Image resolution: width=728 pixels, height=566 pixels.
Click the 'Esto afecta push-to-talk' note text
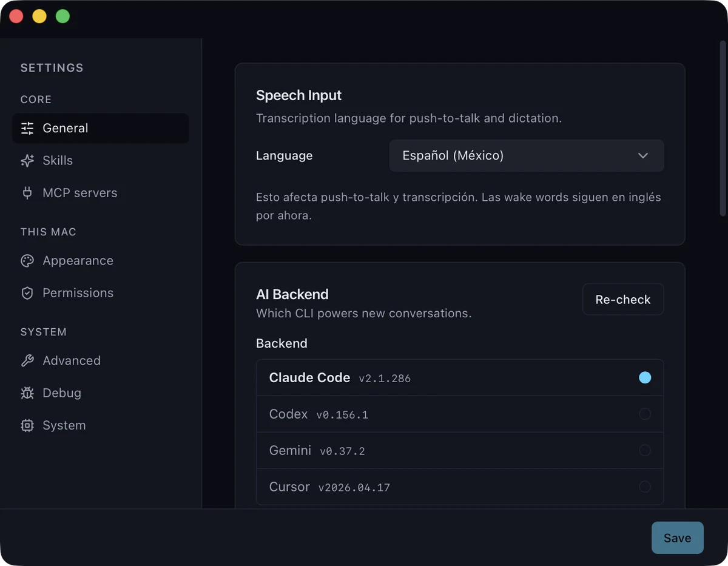(x=459, y=206)
